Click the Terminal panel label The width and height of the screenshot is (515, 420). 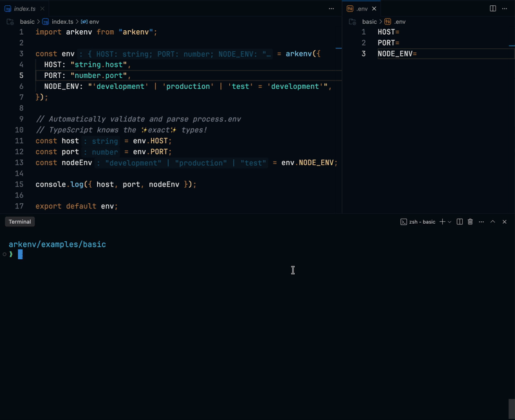coord(20,222)
